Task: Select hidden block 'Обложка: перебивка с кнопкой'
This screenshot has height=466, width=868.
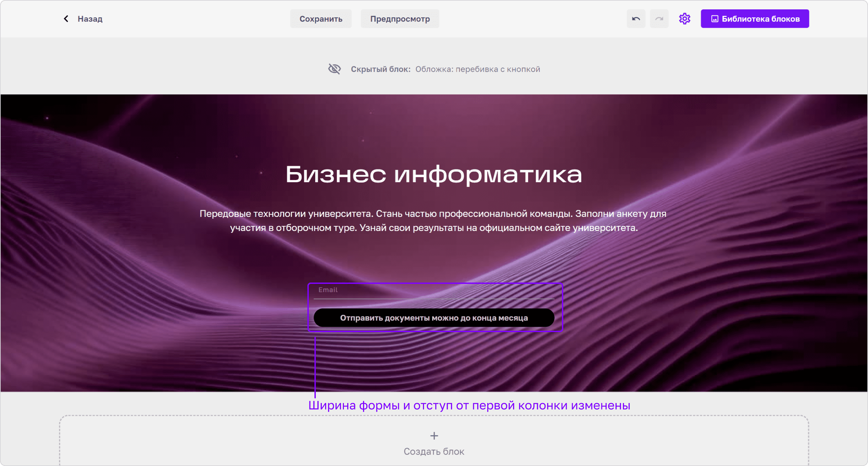Action: coord(478,69)
